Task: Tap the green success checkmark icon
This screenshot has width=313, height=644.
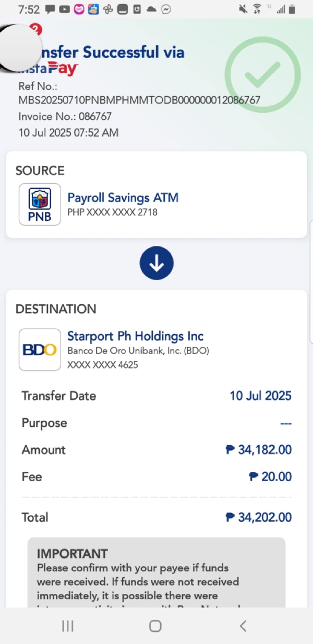Action: pos(262,75)
